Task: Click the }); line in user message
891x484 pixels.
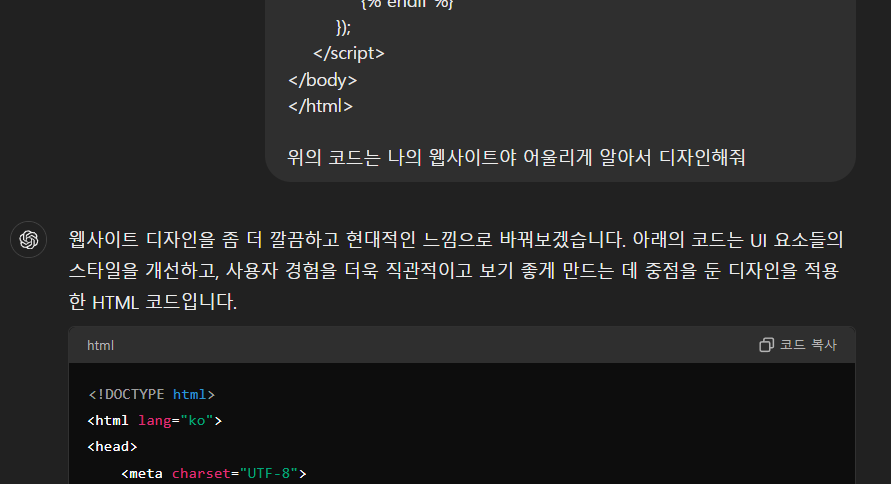Action: coord(344,27)
